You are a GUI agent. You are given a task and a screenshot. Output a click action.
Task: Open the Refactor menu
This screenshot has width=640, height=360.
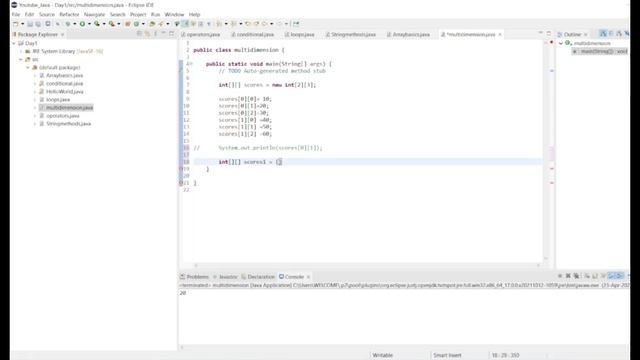[69, 14]
